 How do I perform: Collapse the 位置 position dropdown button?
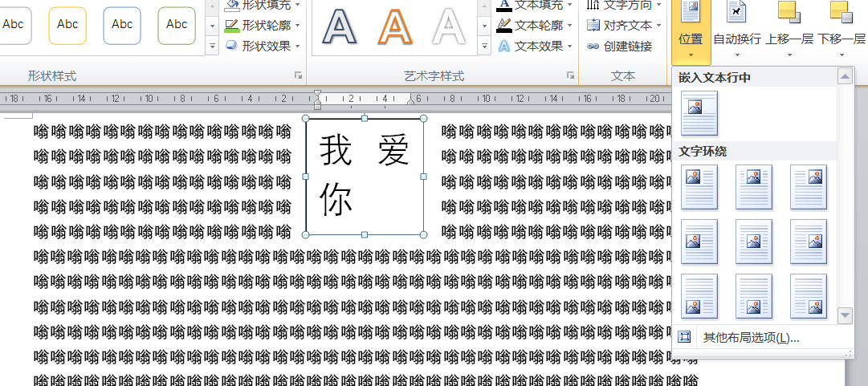click(x=691, y=32)
